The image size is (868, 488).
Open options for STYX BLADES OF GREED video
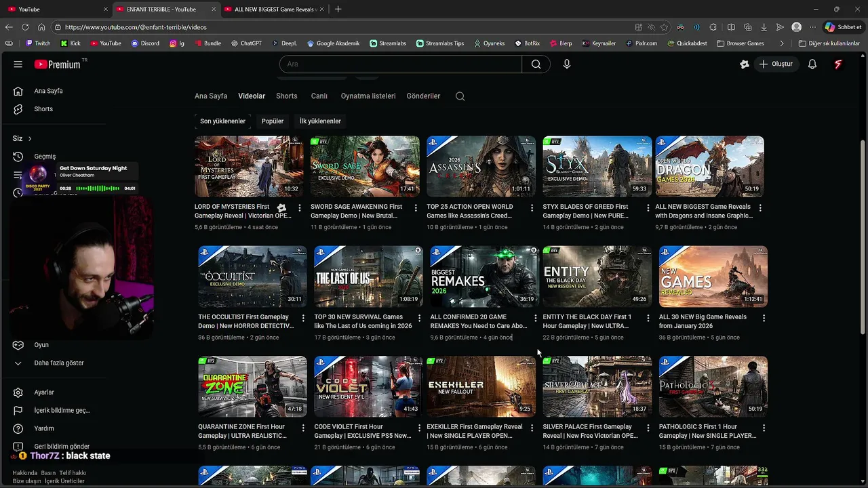648,208
